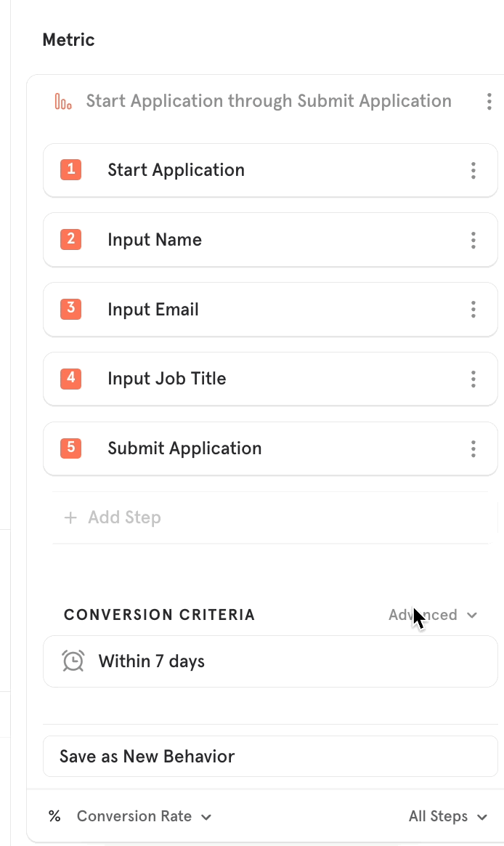This screenshot has width=504, height=846.
Task: Click the number 3 badge on Input Email
Action: (70, 309)
